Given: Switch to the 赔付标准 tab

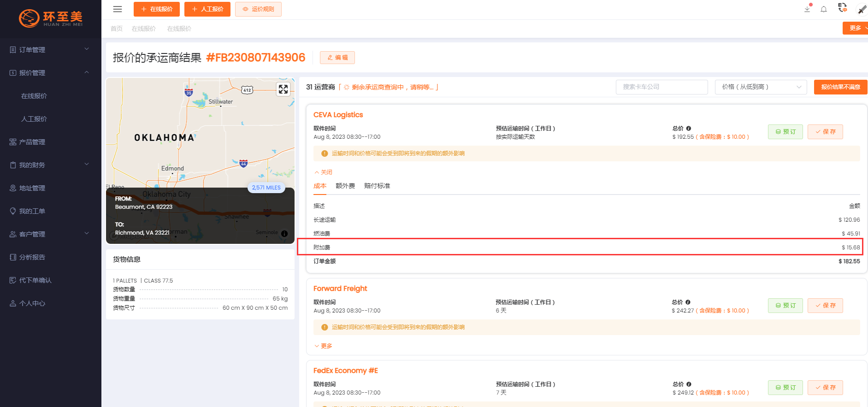Looking at the screenshot, I should 377,186.
